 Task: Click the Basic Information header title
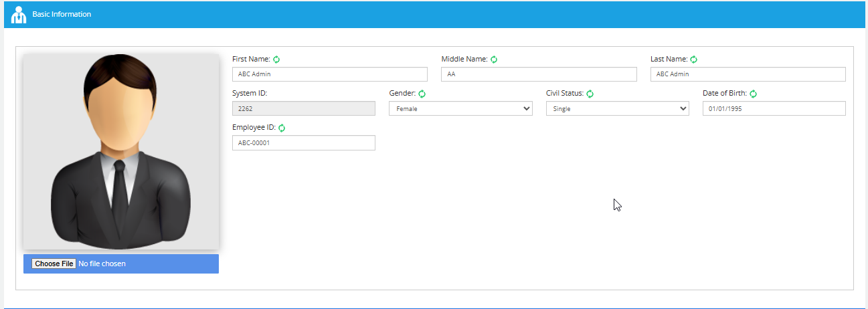[x=62, y=14]
